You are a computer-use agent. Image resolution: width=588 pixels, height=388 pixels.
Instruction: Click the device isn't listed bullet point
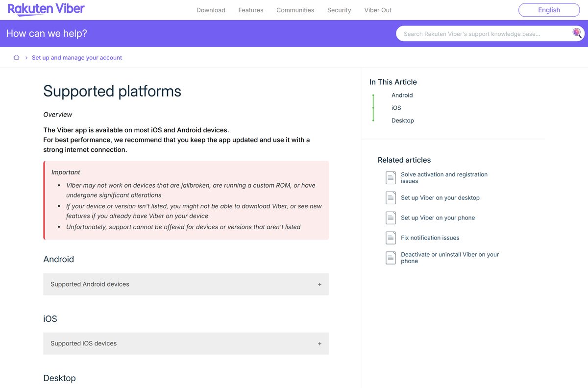[194, 211]
